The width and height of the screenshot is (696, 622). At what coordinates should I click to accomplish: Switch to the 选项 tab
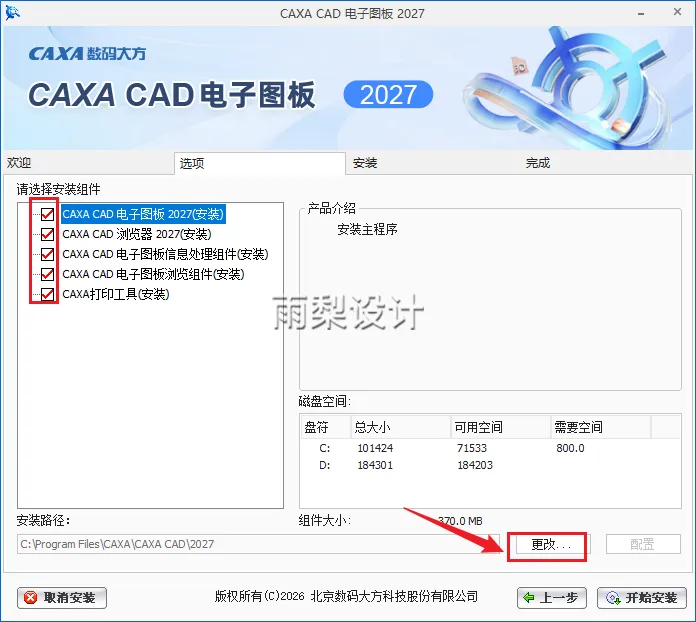pos(260,163)
